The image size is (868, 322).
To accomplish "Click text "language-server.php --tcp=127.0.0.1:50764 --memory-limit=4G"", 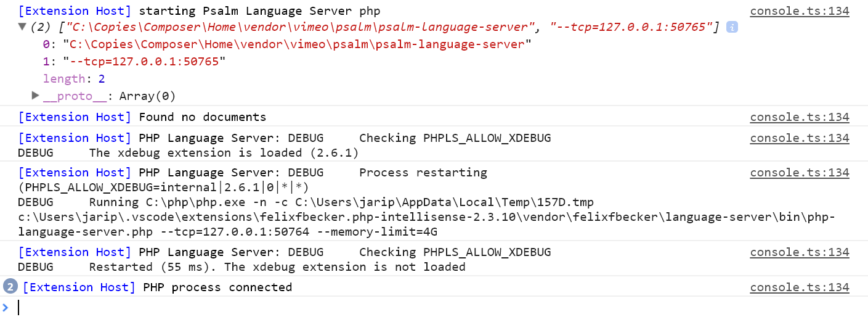I will (227, 232).
